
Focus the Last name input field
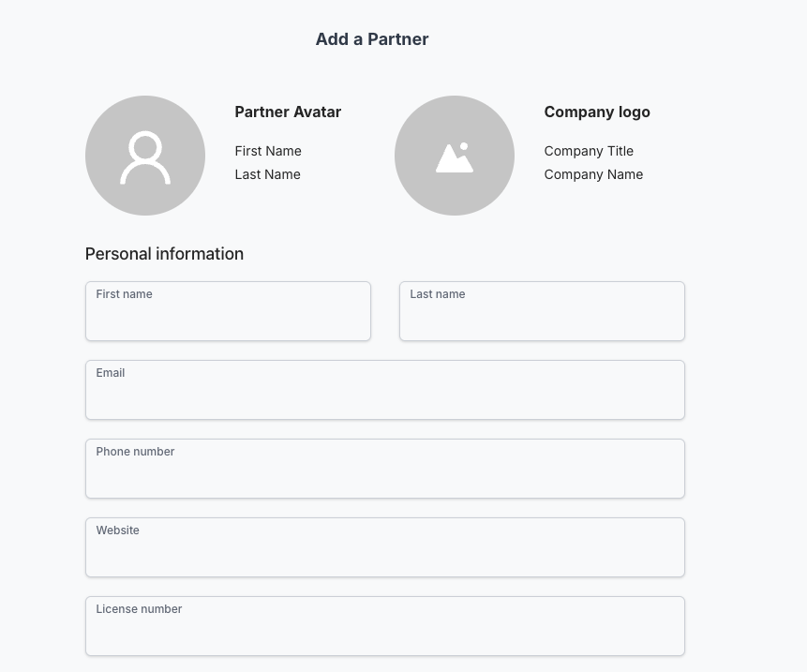point(542,316)
